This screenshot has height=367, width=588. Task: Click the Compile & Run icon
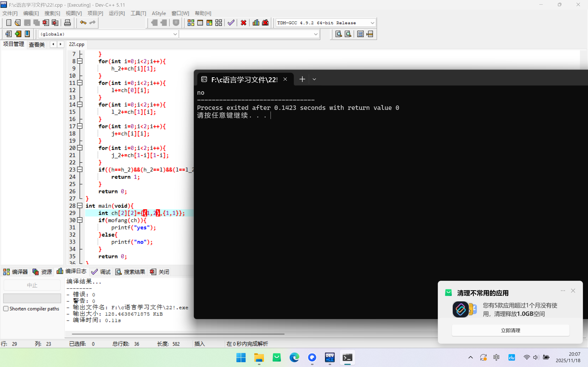[209, 23]
